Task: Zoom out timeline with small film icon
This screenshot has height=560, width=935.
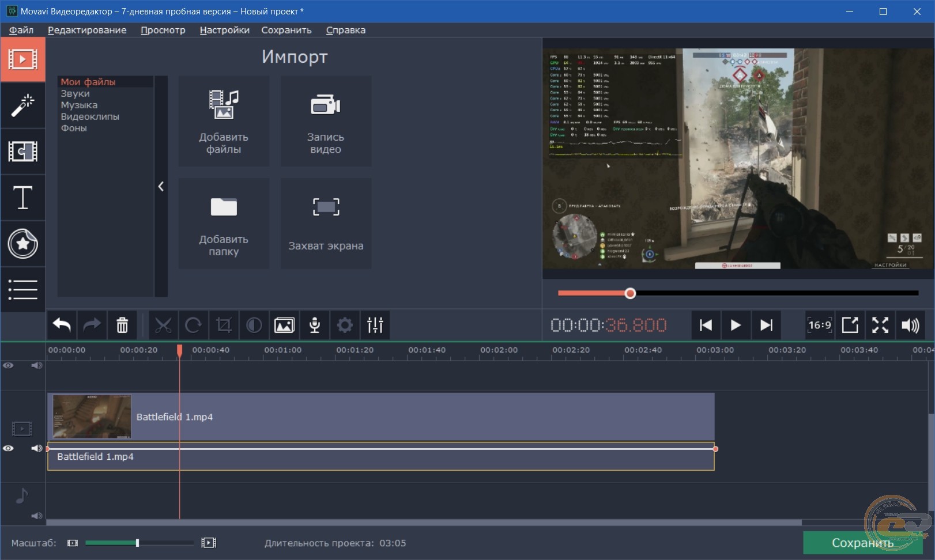Action: [72, 543]
